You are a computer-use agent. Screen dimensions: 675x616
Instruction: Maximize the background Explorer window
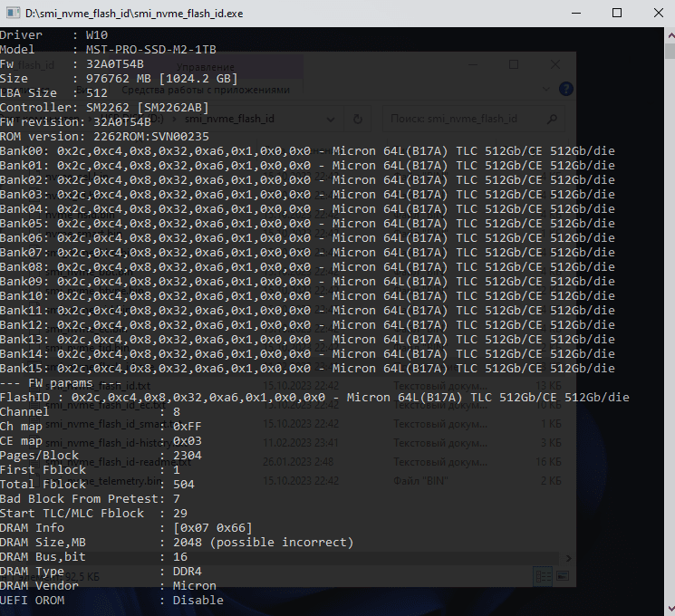(x=514, y=64)
